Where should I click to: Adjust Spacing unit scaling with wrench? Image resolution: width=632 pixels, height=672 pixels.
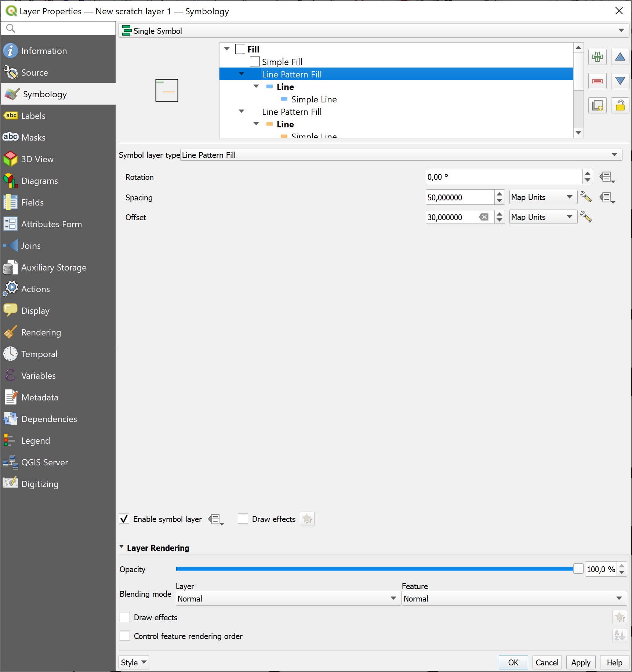(x=586, y=197)
